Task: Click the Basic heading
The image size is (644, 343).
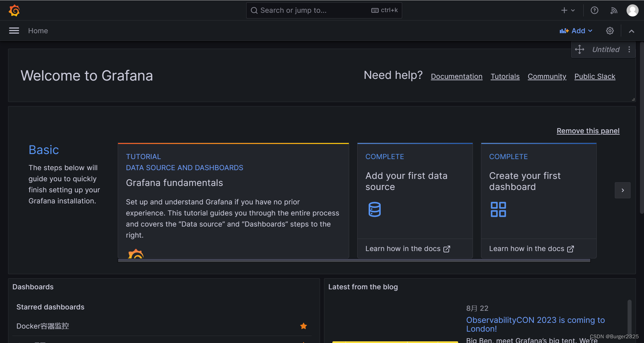Action: 44,150
